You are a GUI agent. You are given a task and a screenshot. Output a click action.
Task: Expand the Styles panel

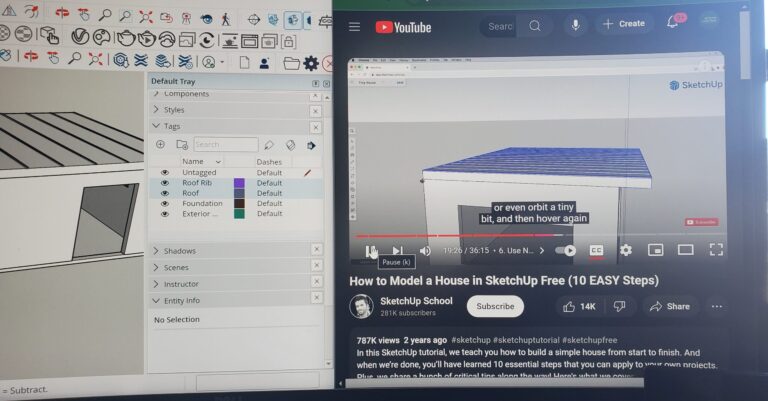[x=174, y=110]
